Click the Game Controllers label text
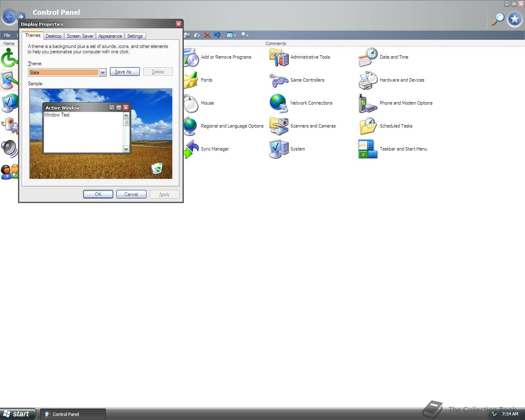 307,80
